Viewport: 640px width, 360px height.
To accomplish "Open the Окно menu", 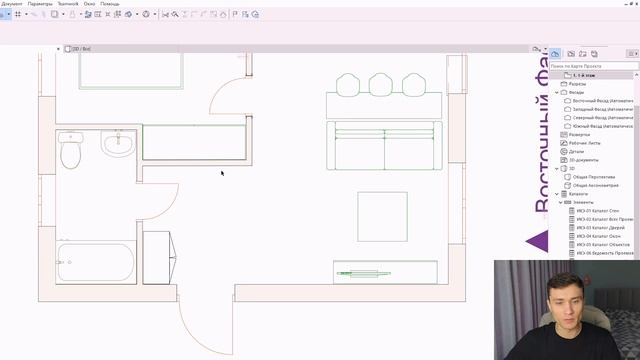I will click(x=89, y=4).
